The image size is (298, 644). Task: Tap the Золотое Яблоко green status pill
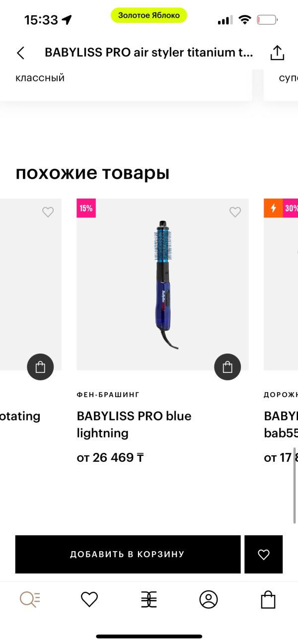pos(149,15)
